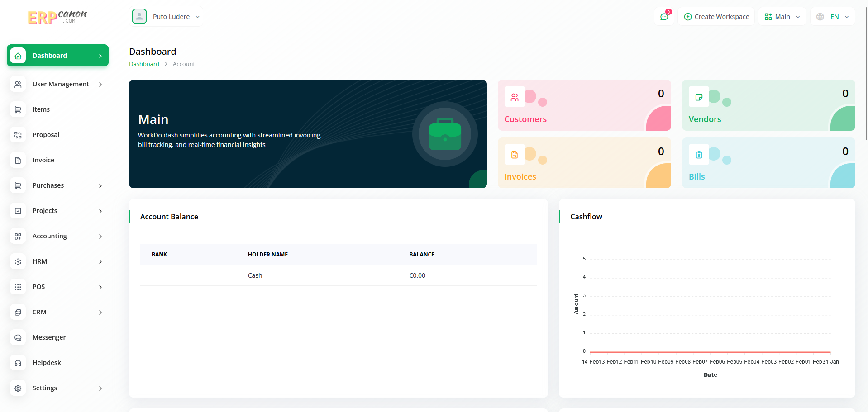Click the plus icon on Create Workspace
Viewport: 868px width, 412px height.
(688, 17)
